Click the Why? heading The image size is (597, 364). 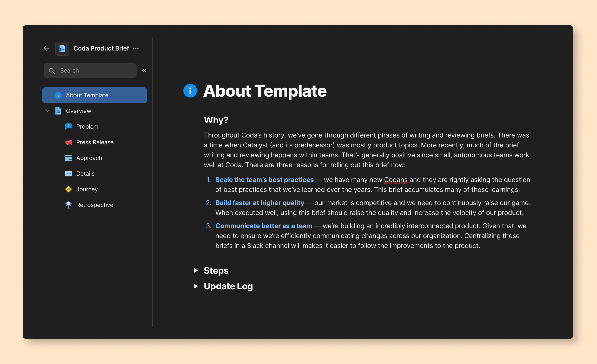click(216, 120)
